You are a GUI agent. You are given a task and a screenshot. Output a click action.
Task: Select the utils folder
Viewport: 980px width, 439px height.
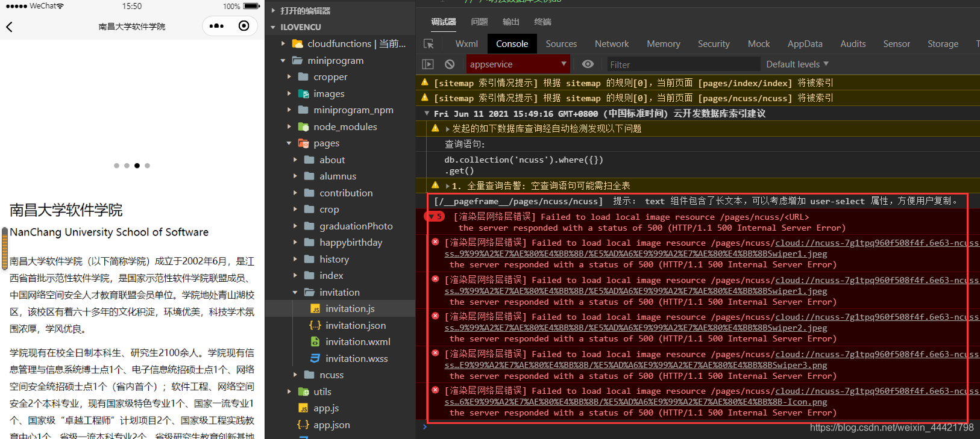click(322, 391)
